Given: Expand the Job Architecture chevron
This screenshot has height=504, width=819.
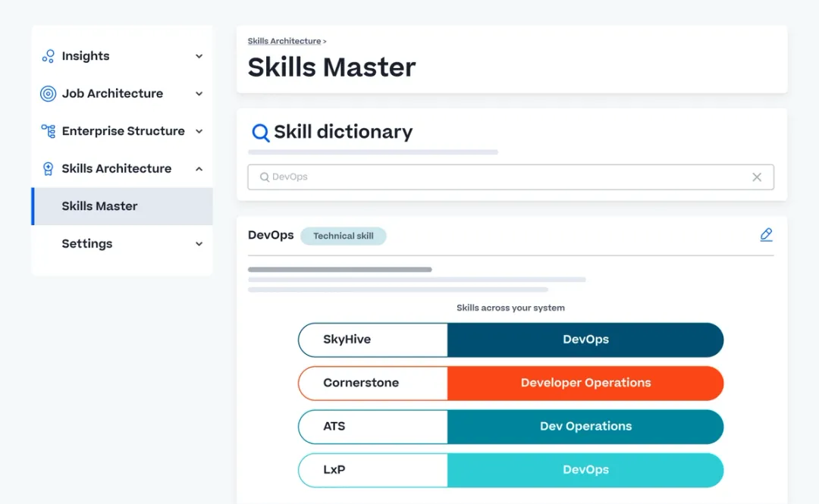Looking at the screenshot, I should pyautogui.click(x=199, y=93).
